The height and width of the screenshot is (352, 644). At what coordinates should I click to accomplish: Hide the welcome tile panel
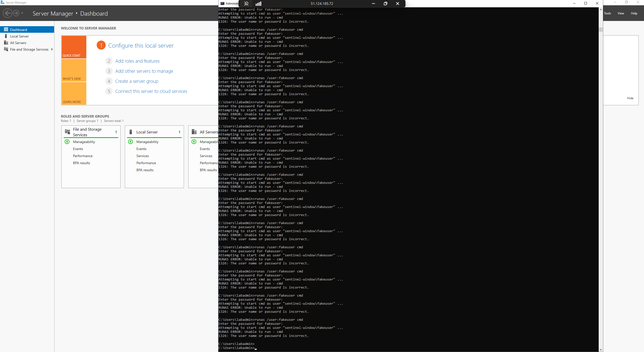pos(630,98)
